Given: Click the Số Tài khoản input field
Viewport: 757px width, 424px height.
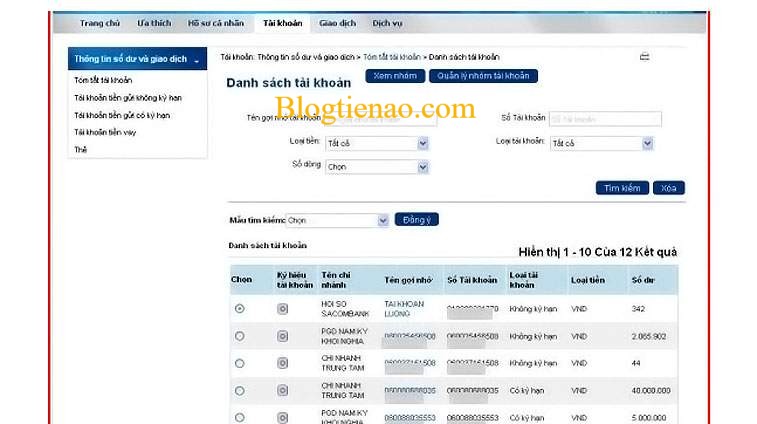Looking at the screenshot, I should coord(605,119).
